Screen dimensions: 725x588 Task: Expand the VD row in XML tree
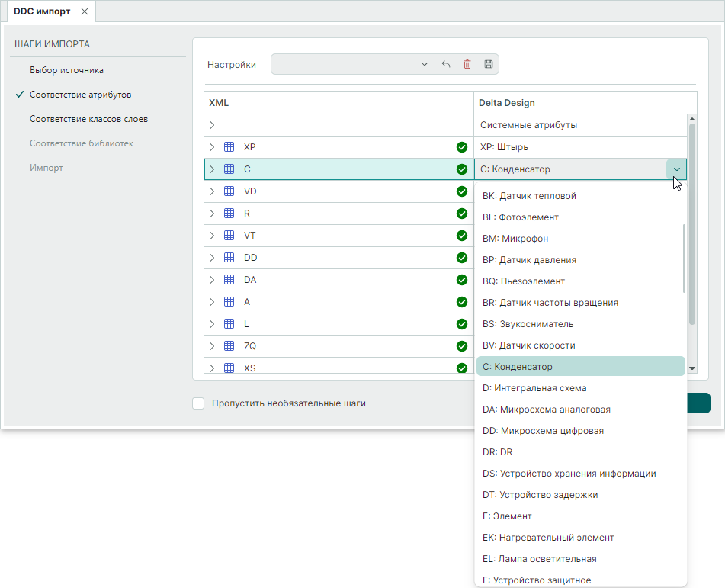tap(212, 191)
